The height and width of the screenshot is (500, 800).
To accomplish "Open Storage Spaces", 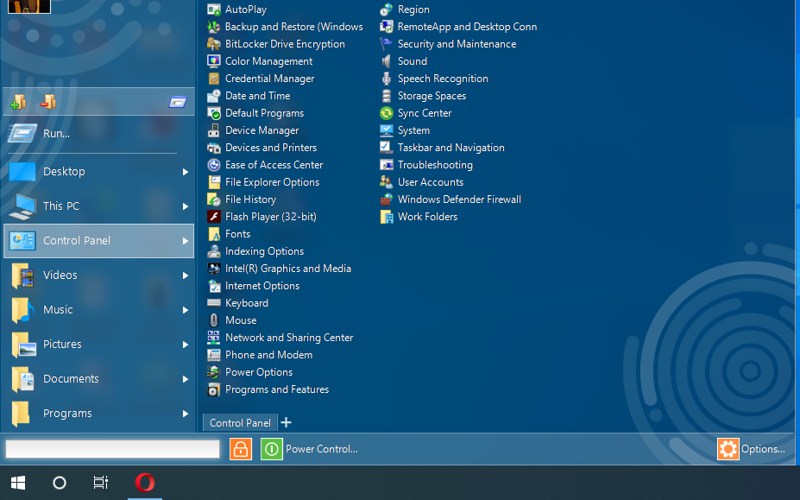I will point(423,96).
